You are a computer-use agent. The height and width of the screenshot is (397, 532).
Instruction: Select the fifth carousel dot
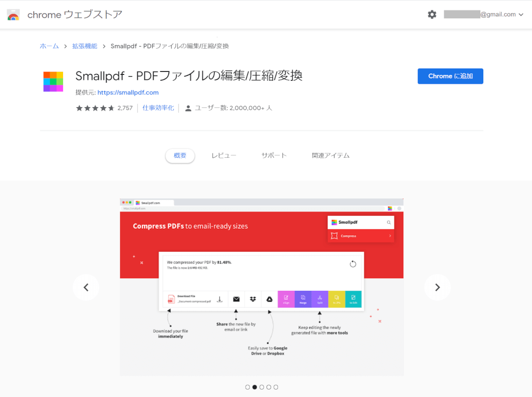coord(275,387)
